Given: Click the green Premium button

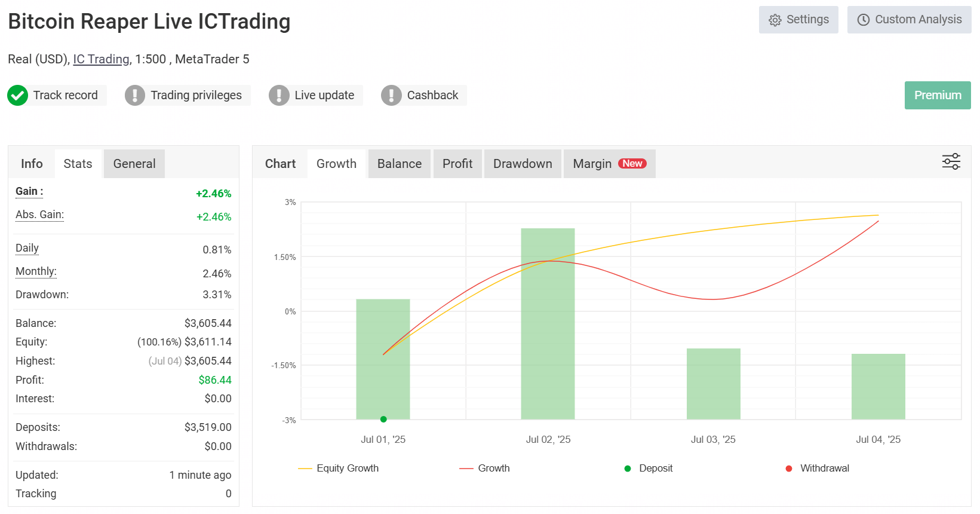Looking at the screenshot, I should 938,96.
